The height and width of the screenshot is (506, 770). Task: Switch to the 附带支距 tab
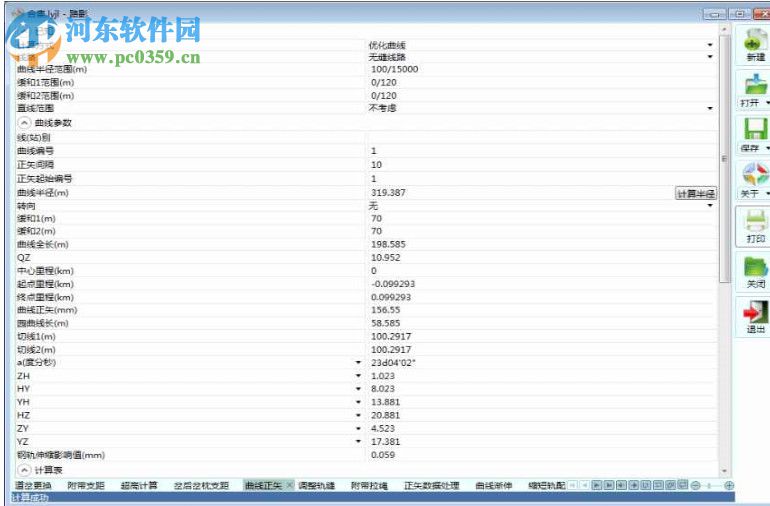(x=86, y=485)
